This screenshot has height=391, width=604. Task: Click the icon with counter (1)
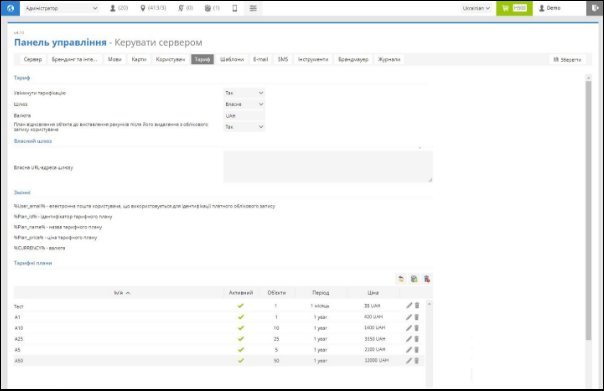[212, 8]
